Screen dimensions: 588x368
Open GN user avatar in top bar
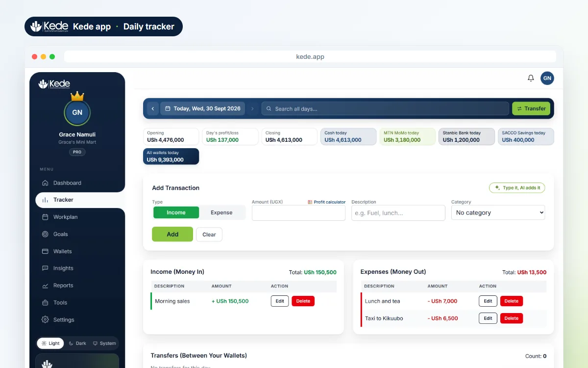pos(547,78)
